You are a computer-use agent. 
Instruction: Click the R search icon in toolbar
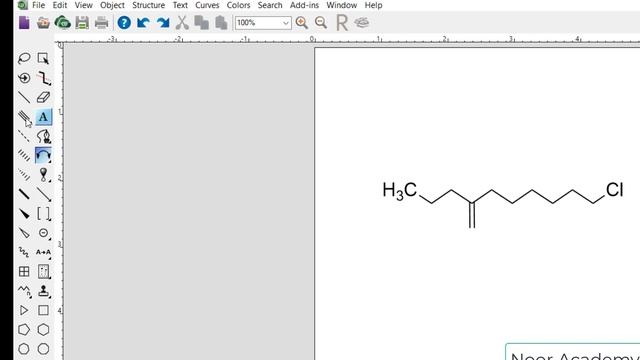click(x=342, y=22)
